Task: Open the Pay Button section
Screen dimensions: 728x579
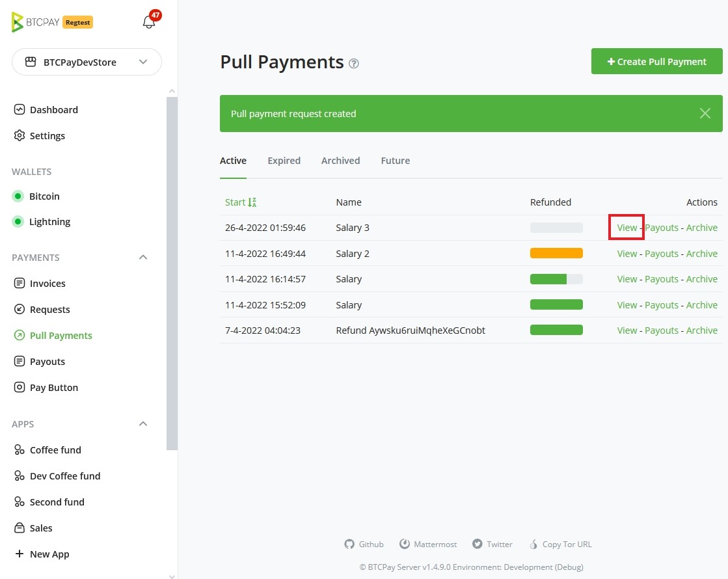Action: pos(53,387)
